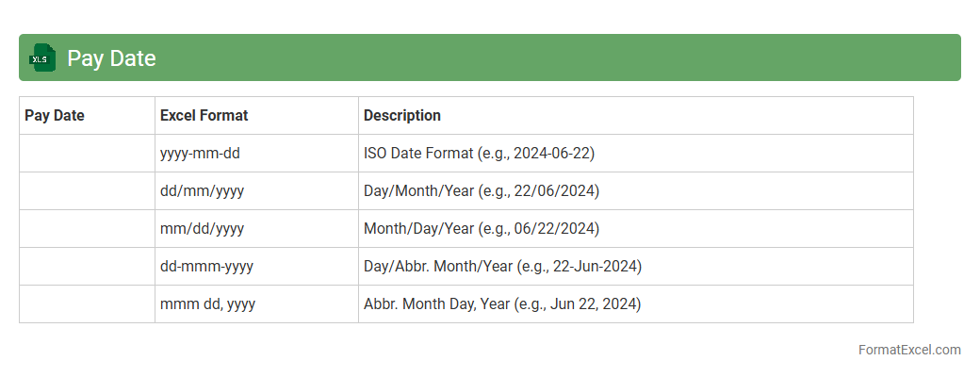This screenshot has height=377, width=980.
Task: Select the ISO Date Format description
Action: (x=479, y=154)
